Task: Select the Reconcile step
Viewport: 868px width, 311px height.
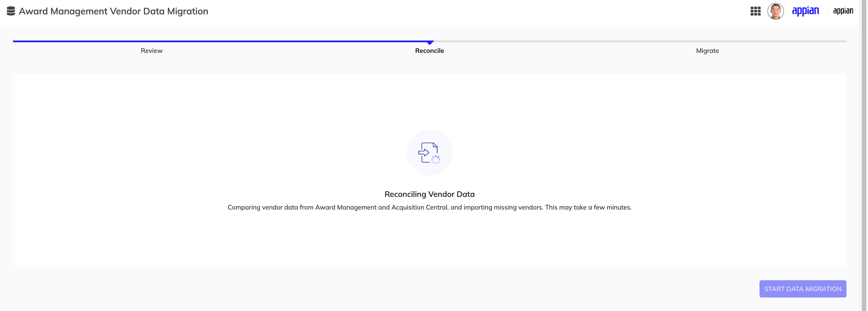Action: (429, 51)
